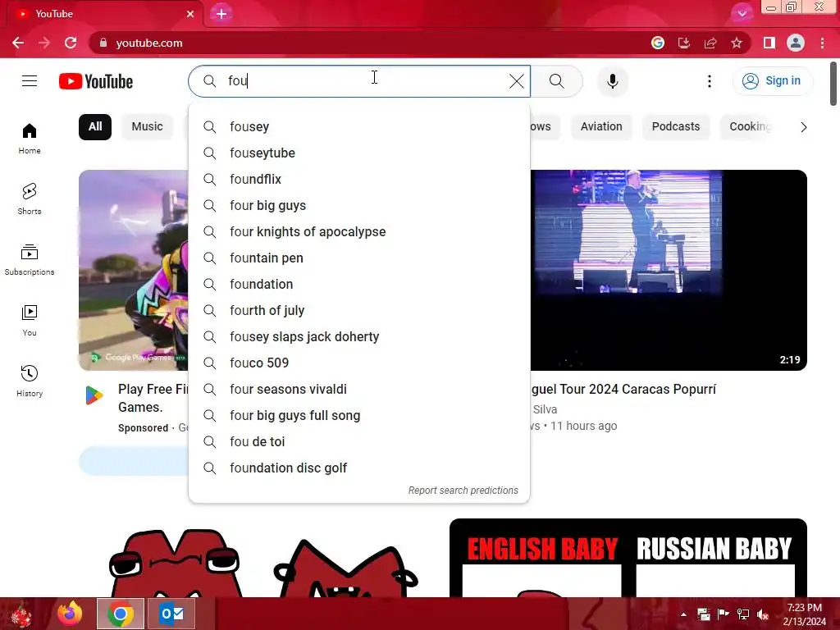Viewport: 840px width, 630px height.
Task: Open Outlook from taskbar
Action: point(171,614)
